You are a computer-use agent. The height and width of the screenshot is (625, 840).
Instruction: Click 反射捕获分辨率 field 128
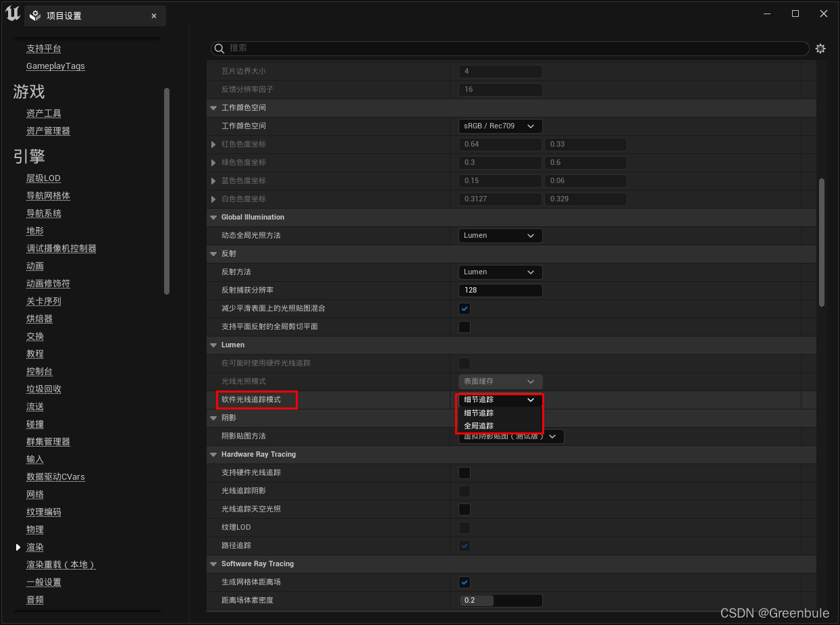(x=500, y=290)
